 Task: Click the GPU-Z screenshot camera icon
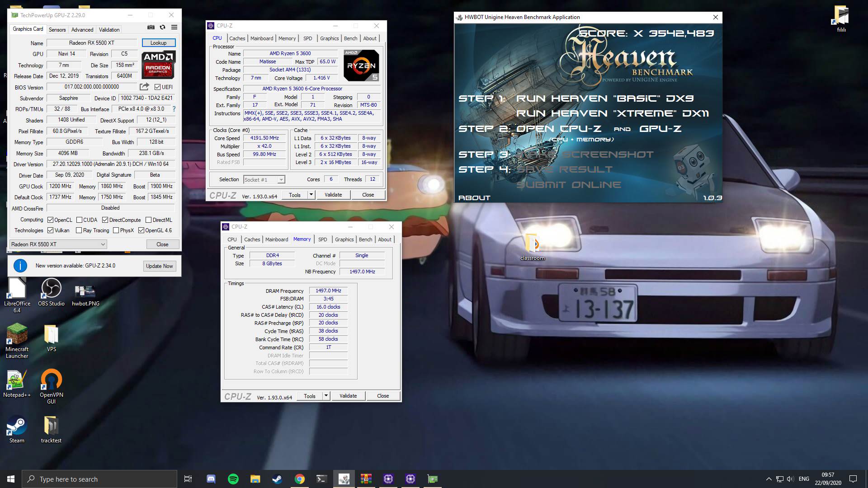click(x=151, y=28)
